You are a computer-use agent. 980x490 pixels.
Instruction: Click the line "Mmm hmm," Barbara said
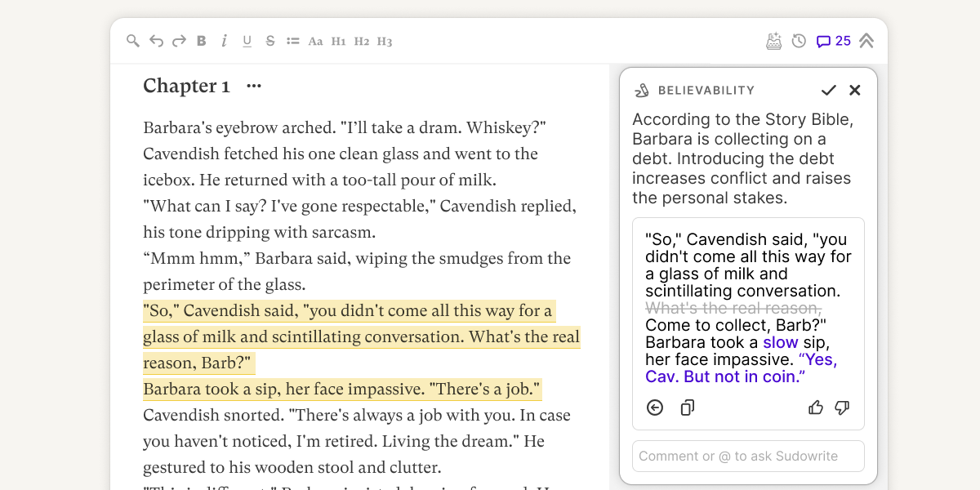point(357,259)
